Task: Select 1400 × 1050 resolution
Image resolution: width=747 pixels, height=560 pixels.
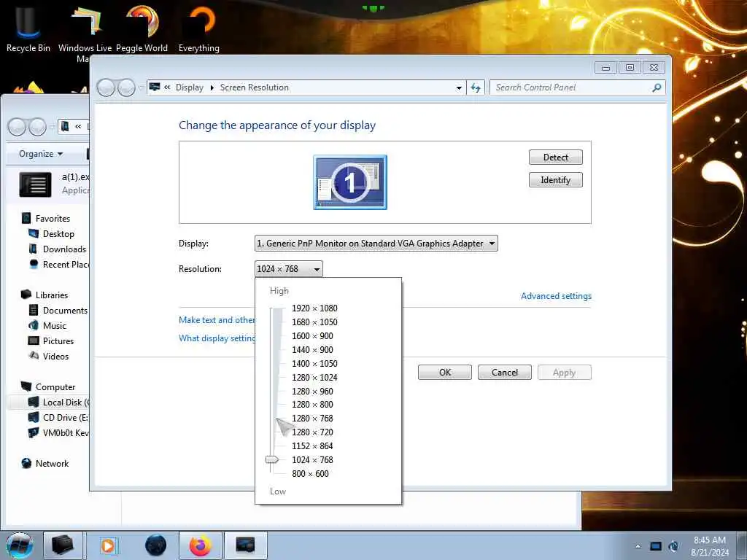Action: [x=314, y=363]
